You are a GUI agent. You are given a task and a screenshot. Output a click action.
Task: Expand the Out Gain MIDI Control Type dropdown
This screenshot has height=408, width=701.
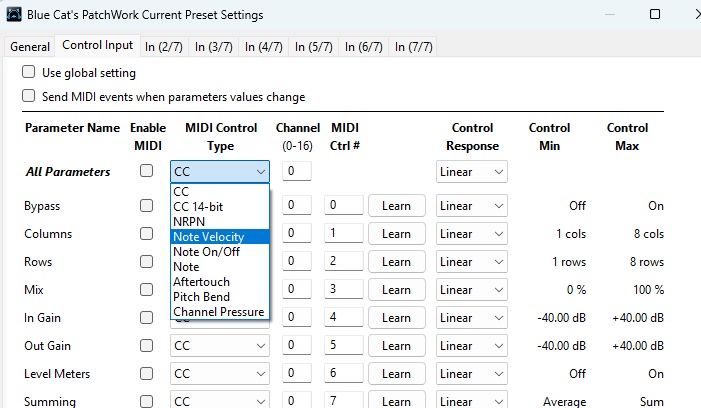220,346
